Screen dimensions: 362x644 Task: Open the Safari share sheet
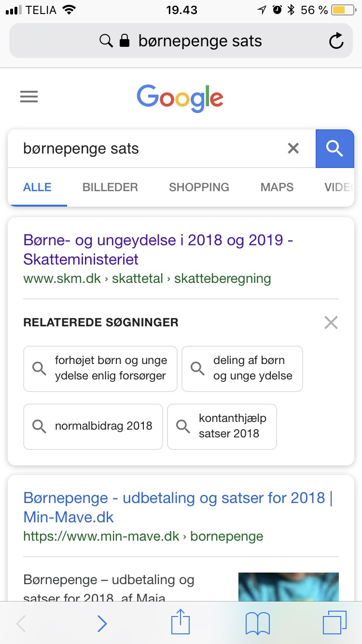(x=181, y=623)
